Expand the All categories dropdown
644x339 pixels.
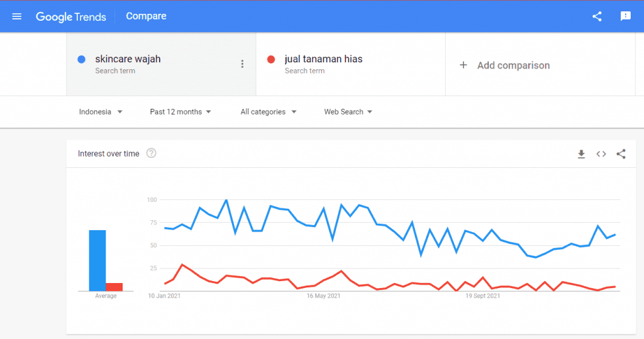(x=269, y=112)
